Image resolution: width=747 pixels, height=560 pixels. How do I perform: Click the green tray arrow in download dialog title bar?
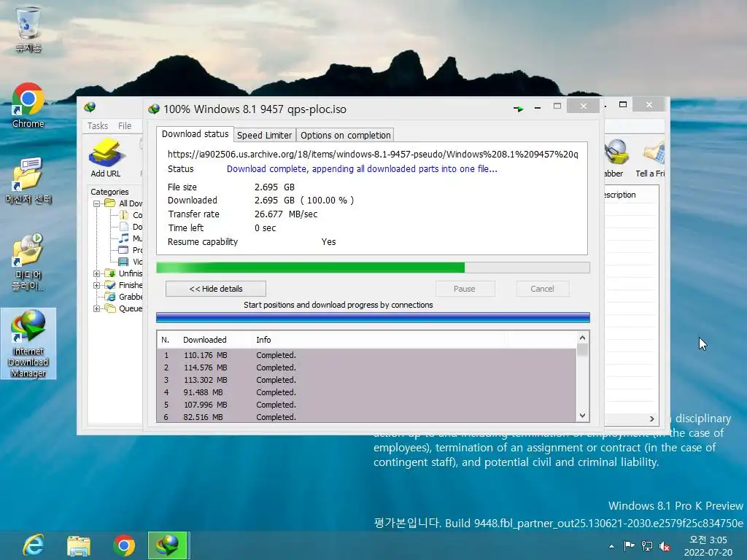point(519,109)
